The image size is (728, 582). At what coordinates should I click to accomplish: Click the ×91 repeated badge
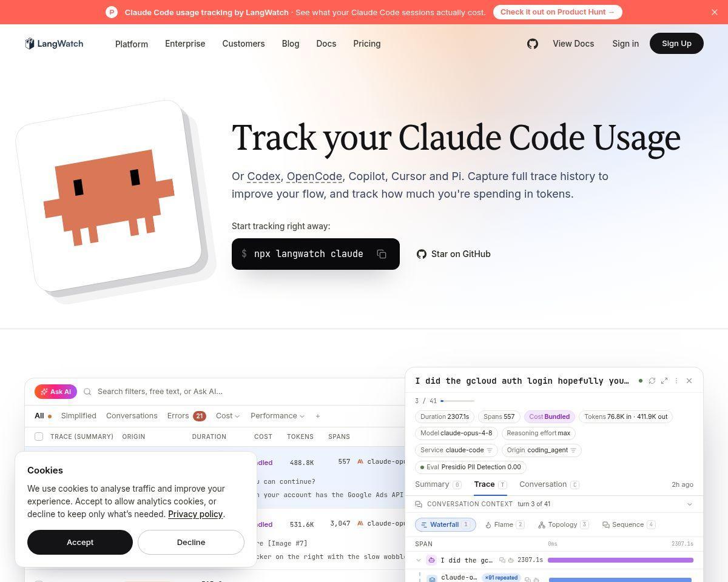[x=501, y=578]
